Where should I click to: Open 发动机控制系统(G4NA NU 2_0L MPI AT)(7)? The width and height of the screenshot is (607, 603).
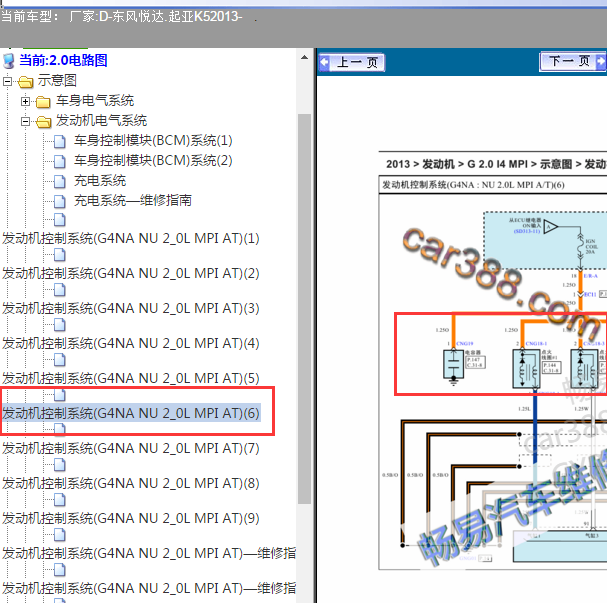[131, 448]
